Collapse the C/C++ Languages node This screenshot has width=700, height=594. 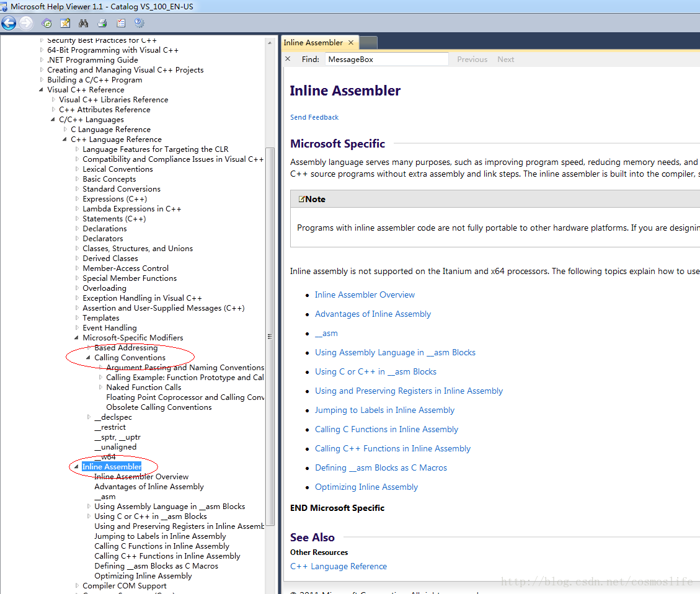[x=53, y=120]
